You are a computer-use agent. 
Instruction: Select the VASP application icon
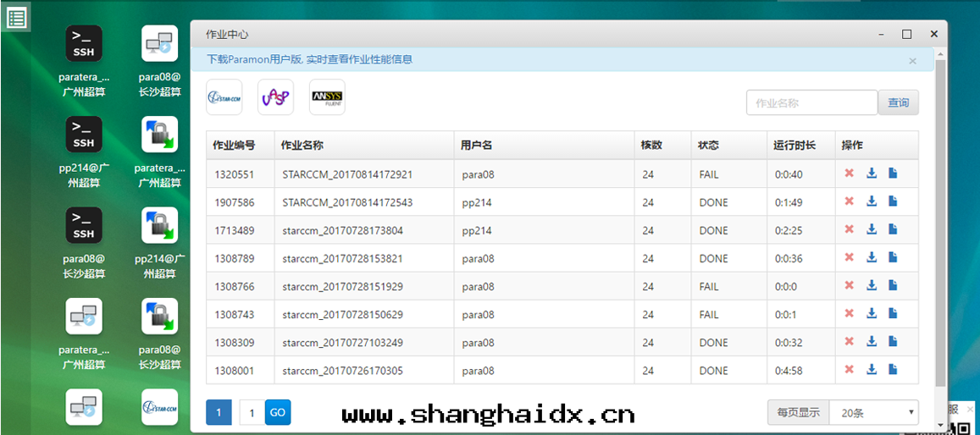tap(275, 97)
